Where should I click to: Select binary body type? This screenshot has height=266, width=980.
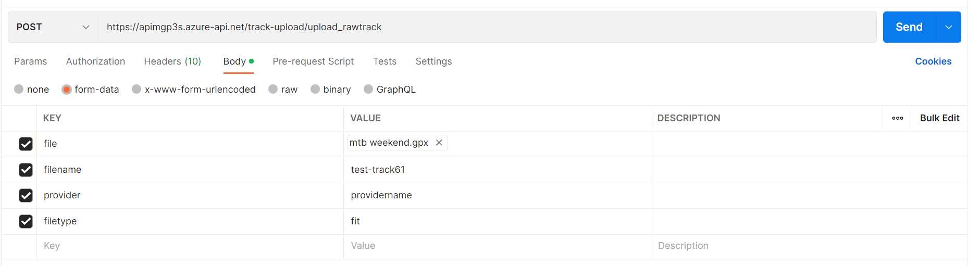(315, 89)
